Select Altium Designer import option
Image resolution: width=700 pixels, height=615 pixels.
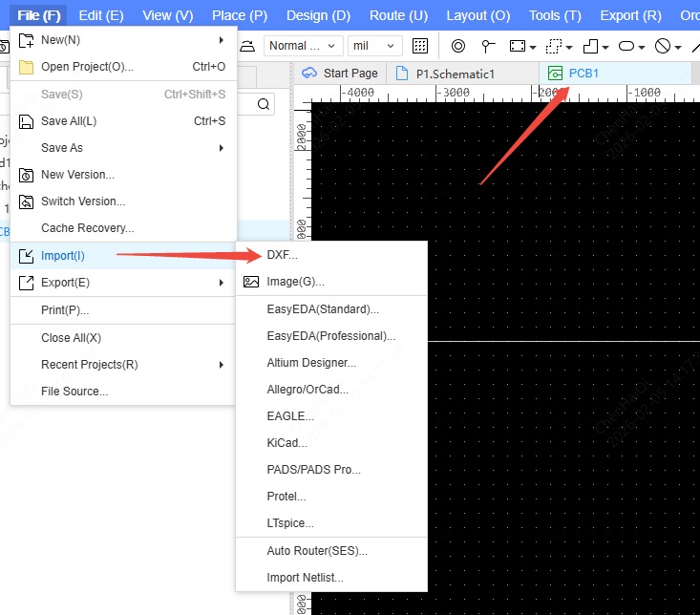click(x=311, y=363)
